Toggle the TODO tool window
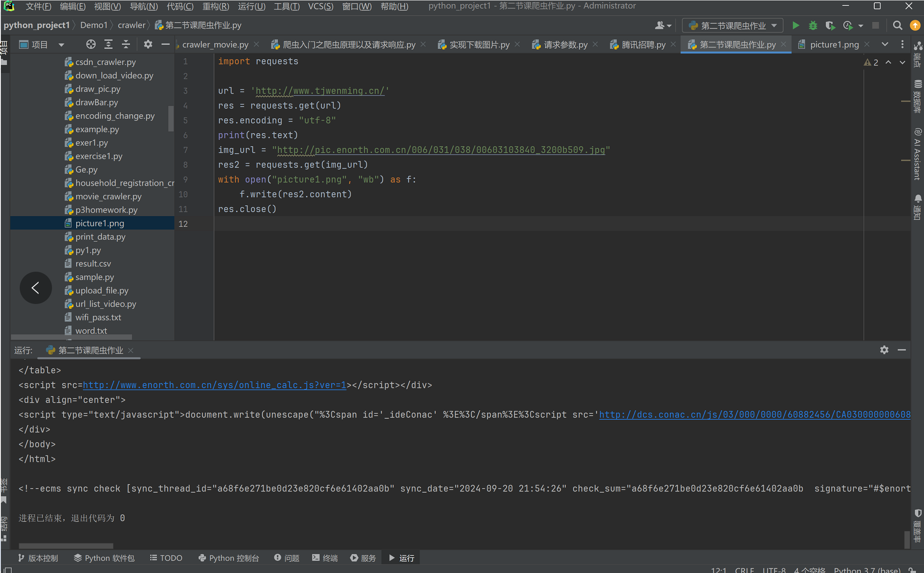Image resolution: width=924 pixels, height=573 pixels. [x=166, y=558]
